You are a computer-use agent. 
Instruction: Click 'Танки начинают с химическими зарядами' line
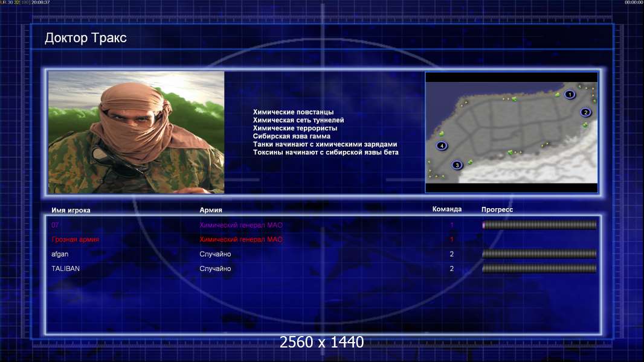click(325, 144)
